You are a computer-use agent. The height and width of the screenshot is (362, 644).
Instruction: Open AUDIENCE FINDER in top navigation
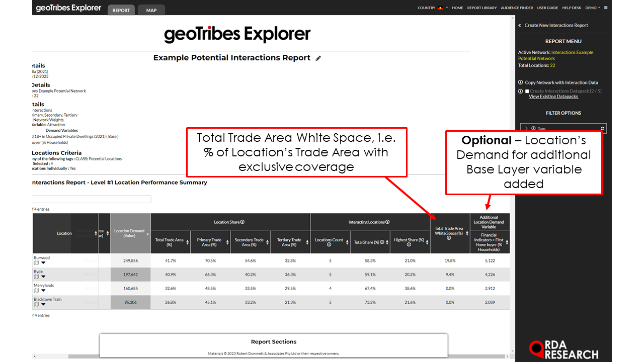click(x=517, y=8)
